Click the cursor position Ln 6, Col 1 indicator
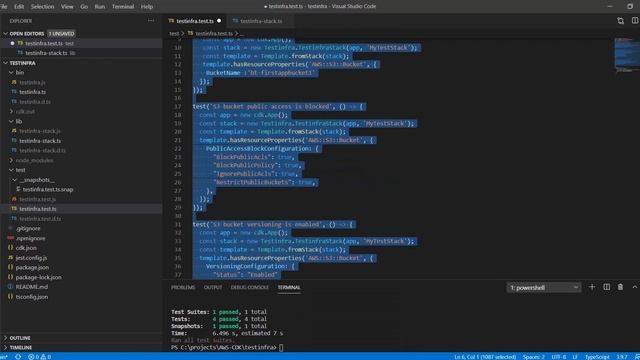This screenshot has height=360, width=640. pyautogui.click(x=485, y=357)
